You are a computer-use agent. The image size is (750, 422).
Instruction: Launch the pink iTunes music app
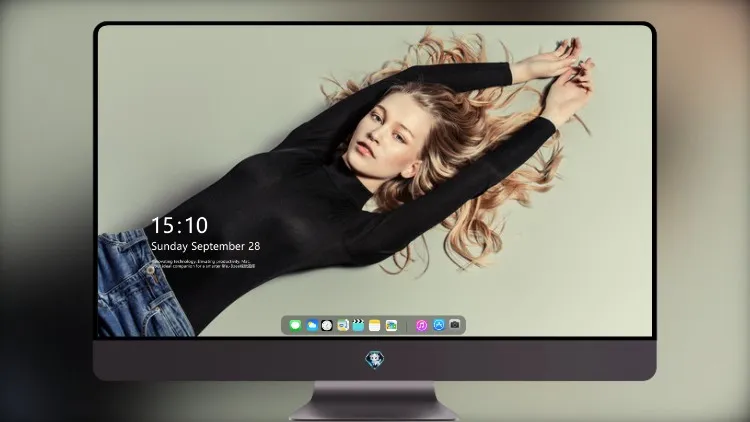click(421, 325)
